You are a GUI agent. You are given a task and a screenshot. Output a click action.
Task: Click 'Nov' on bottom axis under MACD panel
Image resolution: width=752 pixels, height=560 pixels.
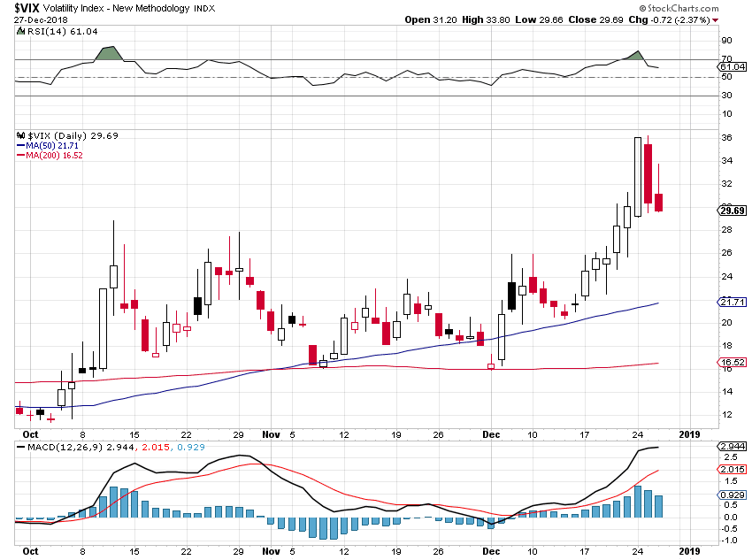pos(271,551)
